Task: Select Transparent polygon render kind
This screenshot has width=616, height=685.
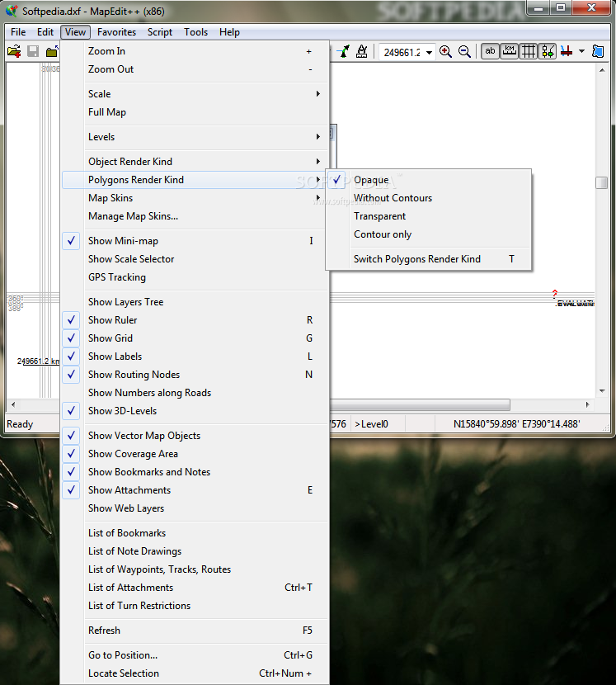Action: tap(429, 216)
